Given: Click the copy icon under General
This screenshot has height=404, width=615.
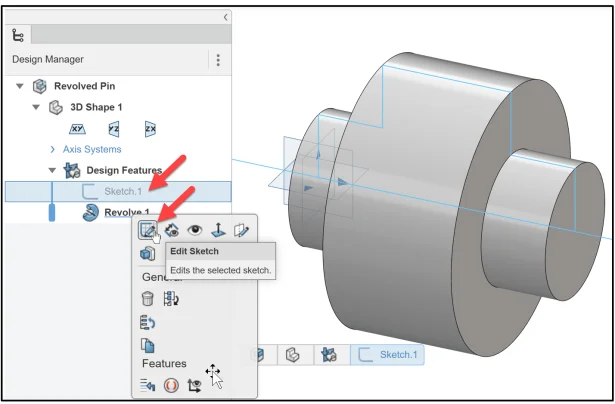Looking at the screenshot, I should click(148, 345).
